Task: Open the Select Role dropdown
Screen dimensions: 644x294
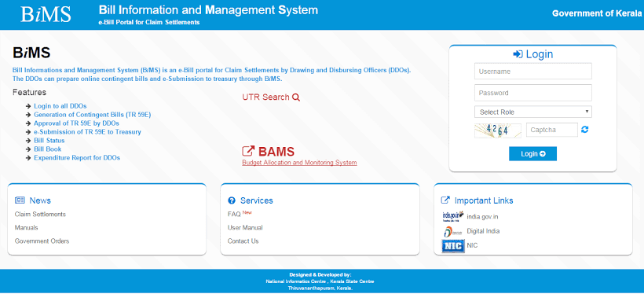Action: click(532, 112)
